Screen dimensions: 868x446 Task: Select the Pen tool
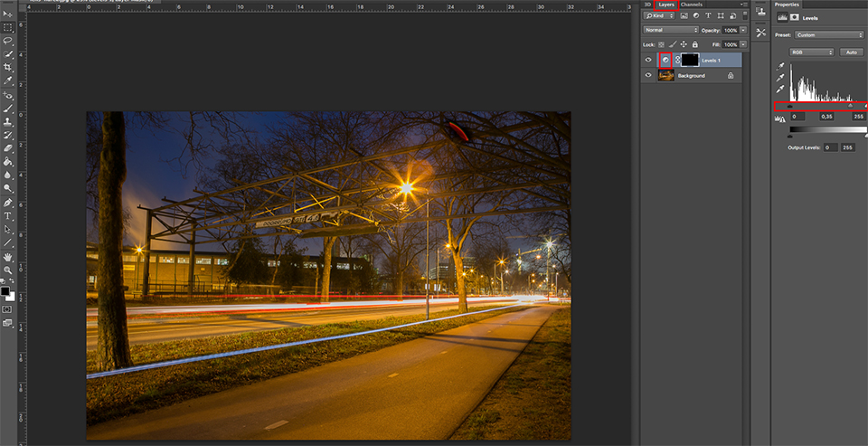[8, 204]
